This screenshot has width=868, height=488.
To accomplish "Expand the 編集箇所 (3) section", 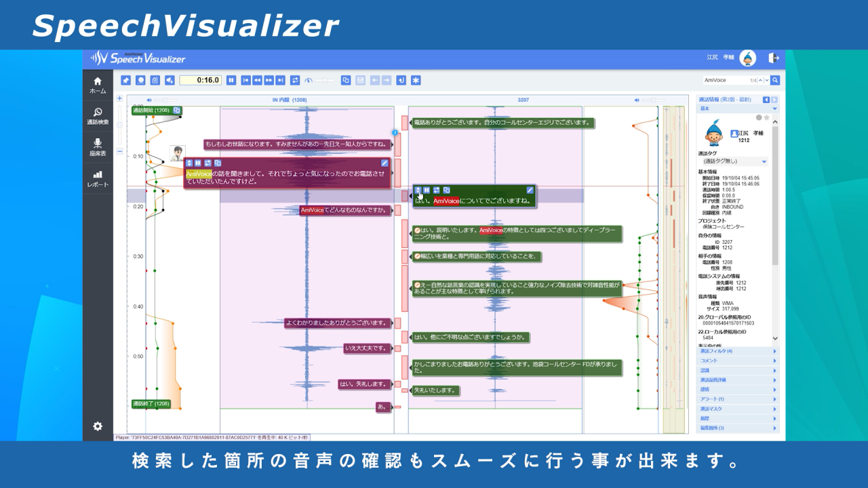I will 738,428.
